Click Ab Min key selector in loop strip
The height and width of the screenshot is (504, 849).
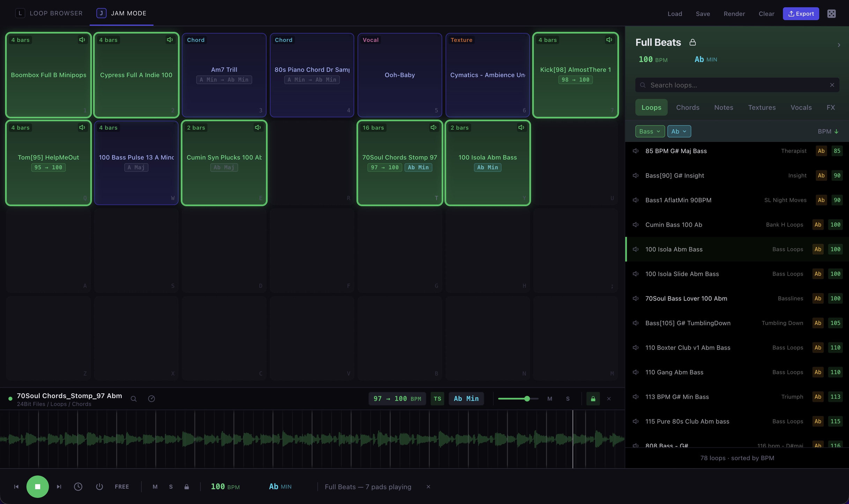(466, 399)
